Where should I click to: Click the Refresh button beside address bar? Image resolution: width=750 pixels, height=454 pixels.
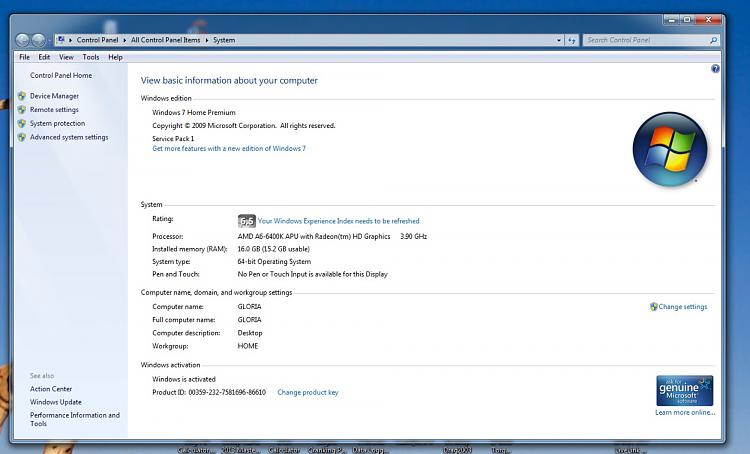pyautogui.click(x=572, y=40)
